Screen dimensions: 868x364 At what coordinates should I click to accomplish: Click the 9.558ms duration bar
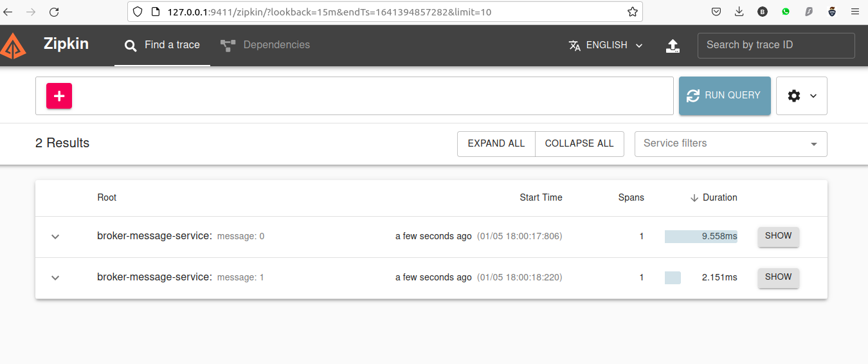(x=701, y=237)
